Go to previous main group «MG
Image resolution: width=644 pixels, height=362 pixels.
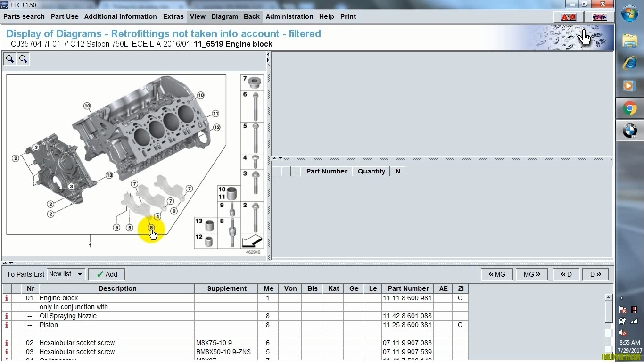[x=497, y=274]
